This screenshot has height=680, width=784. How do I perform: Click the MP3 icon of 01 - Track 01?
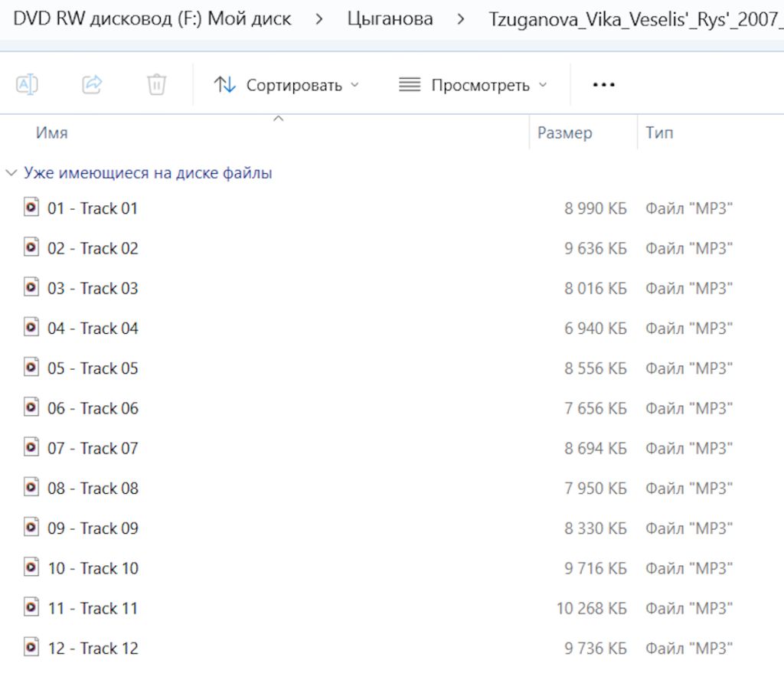pos(31,207)
